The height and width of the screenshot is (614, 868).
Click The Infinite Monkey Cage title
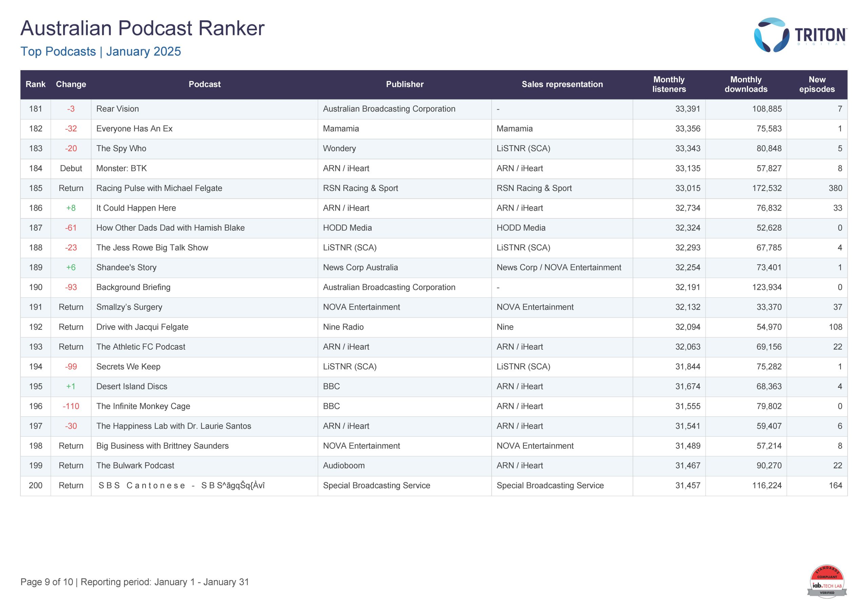click(143, 406)
